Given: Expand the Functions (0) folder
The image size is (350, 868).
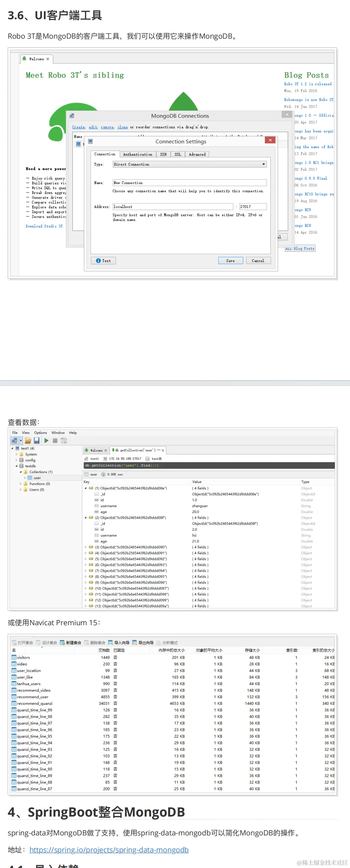Looking at the screenshot, I should coord(20,484).
